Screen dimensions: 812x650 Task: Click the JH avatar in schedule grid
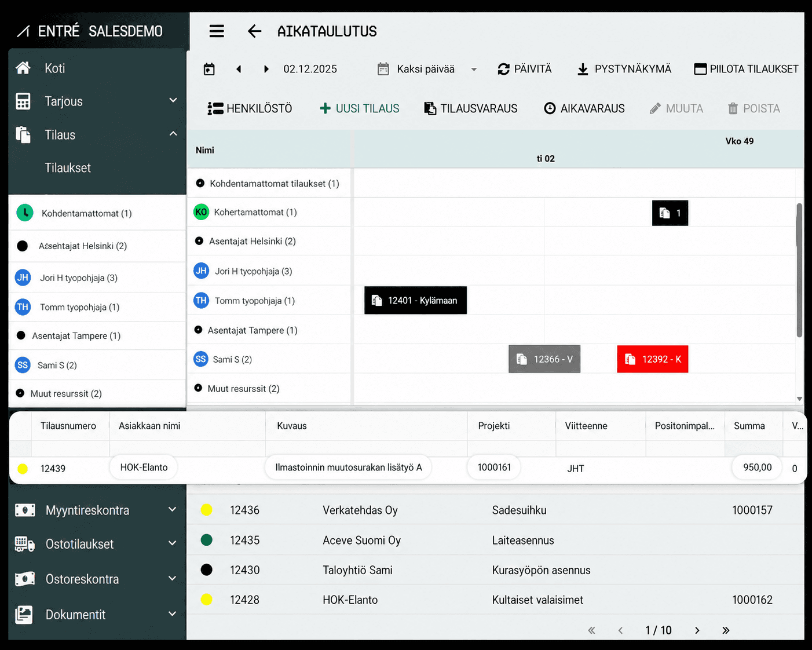tap(201, 271)
